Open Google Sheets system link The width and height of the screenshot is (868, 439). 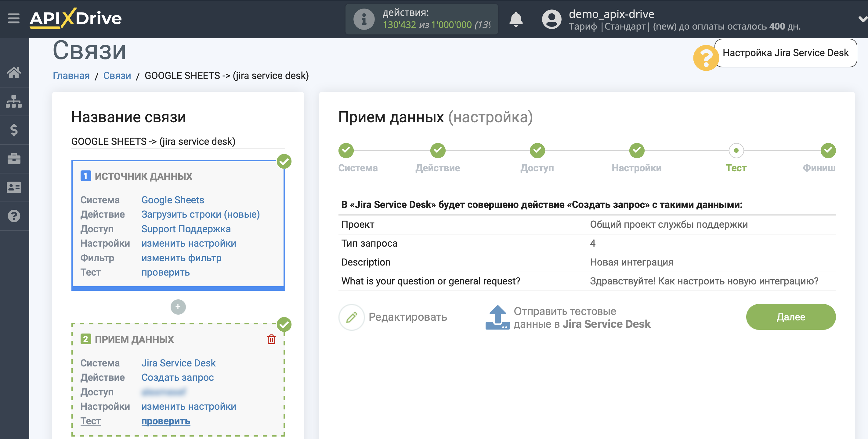click(172, 200)
